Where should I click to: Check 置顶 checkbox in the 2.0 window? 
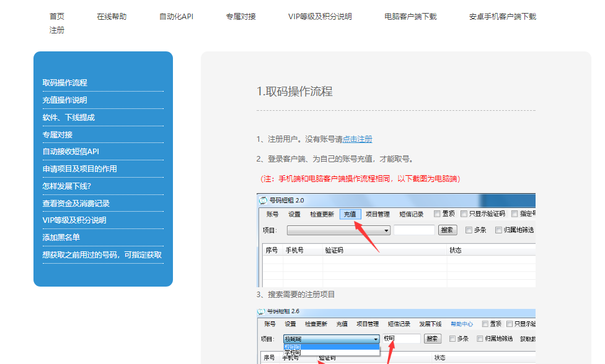pyautogui.click(x=437, y=214)
